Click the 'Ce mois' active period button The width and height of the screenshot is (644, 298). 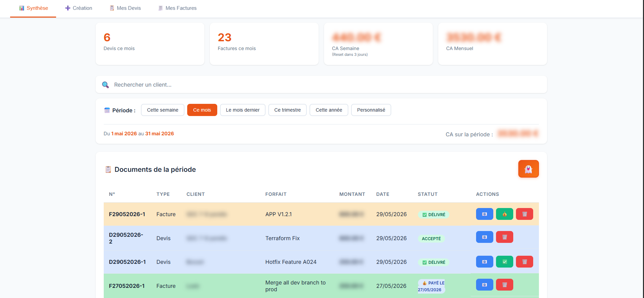(x=202, y=110)
